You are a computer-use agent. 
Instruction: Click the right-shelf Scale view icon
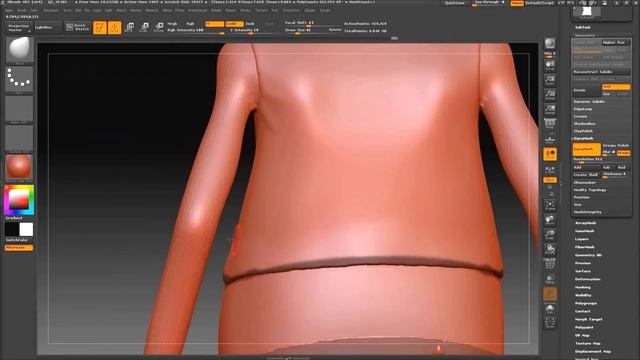coord(550,235)
